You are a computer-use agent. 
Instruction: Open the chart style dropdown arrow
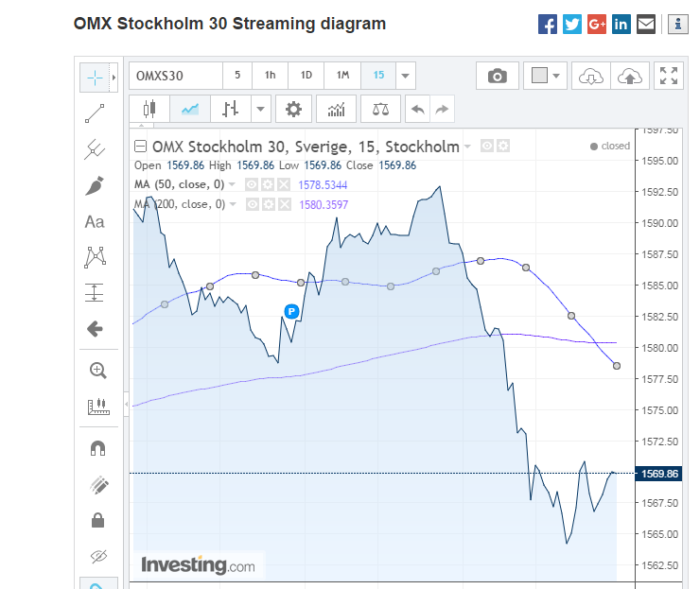pyautogui.click(x=261, y=109)
